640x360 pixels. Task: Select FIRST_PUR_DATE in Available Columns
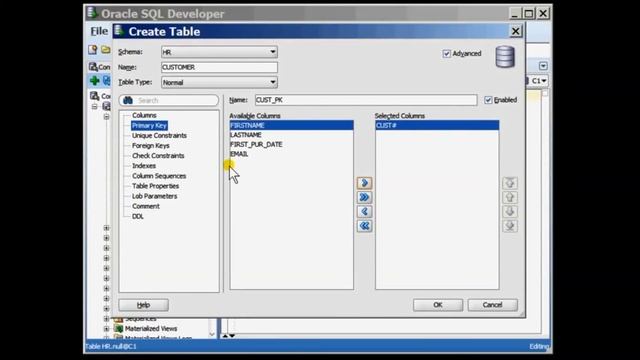tap(291, 144)
